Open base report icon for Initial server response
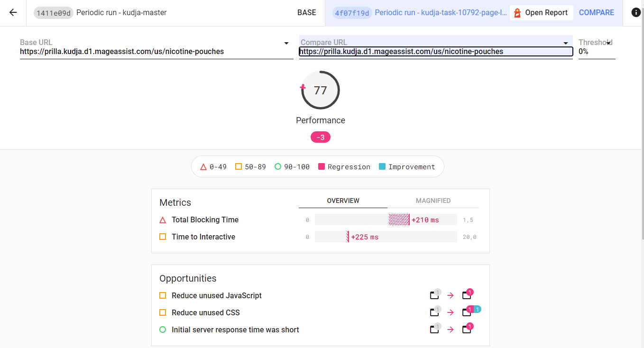This screenshot has height=348, width=644. [x=434, y=330]
